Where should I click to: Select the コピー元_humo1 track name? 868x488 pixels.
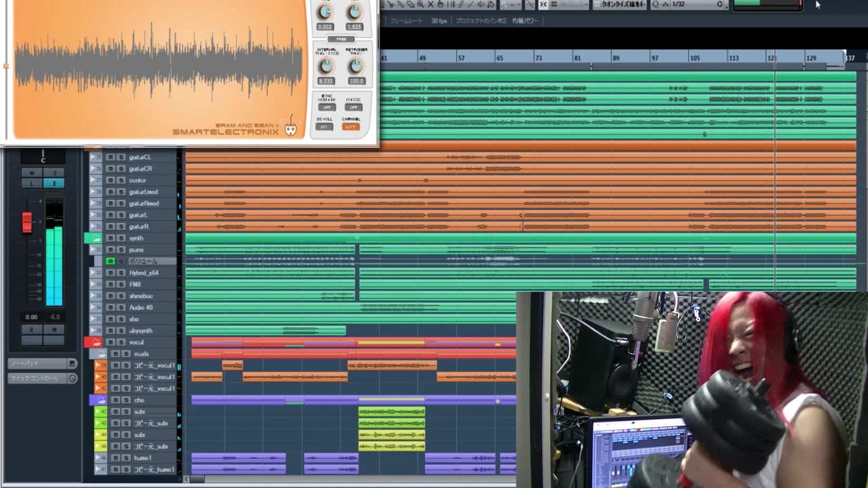(154, 470)
